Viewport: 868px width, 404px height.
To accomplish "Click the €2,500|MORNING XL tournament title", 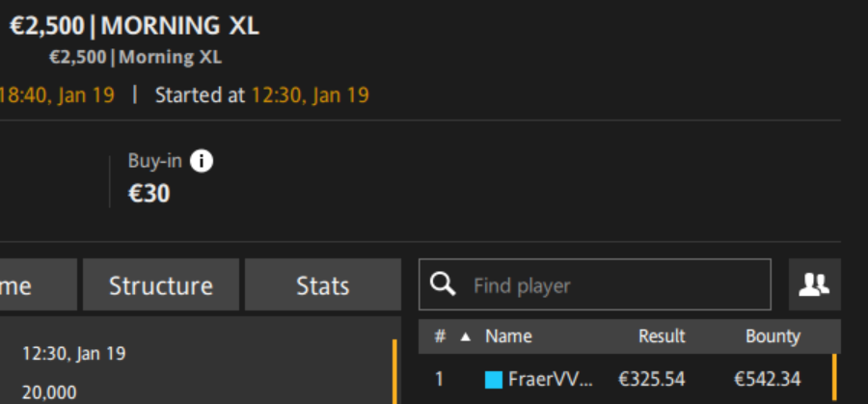I will (134, 26).
